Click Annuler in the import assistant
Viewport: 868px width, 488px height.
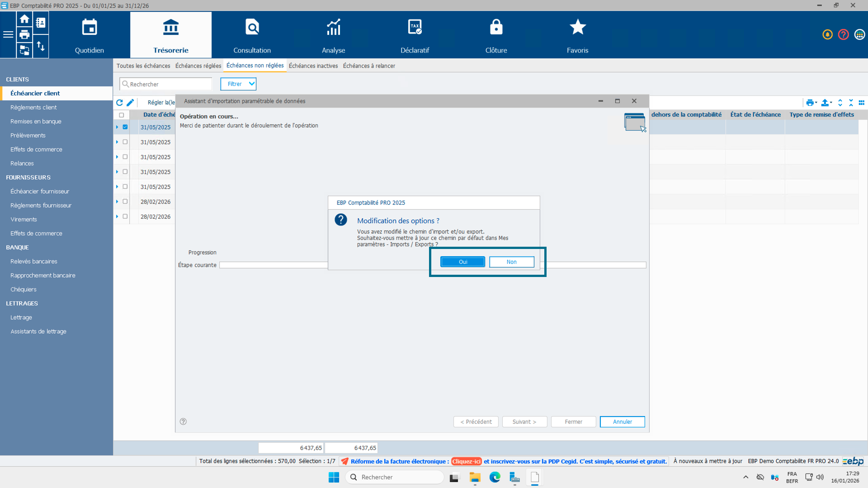(622, 422)
